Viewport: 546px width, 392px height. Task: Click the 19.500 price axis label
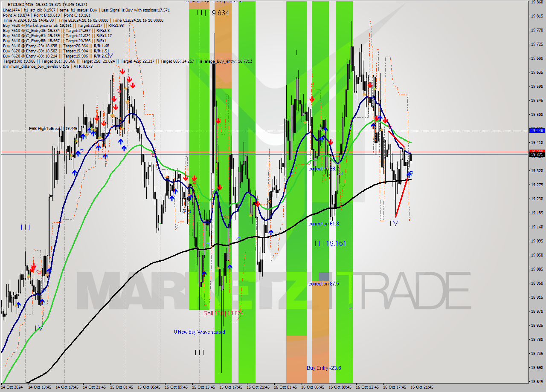tap(537, 115)
